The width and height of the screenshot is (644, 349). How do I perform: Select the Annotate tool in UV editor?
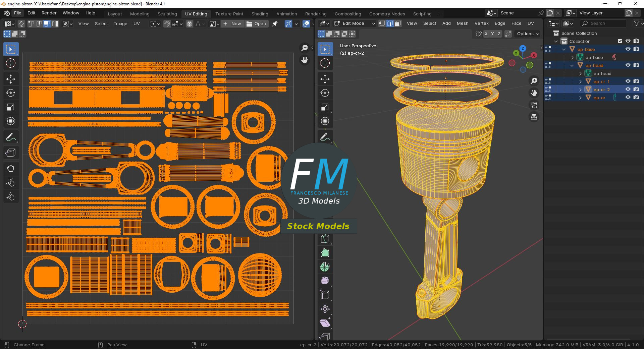pyautogui.click(x=10, y=137)
